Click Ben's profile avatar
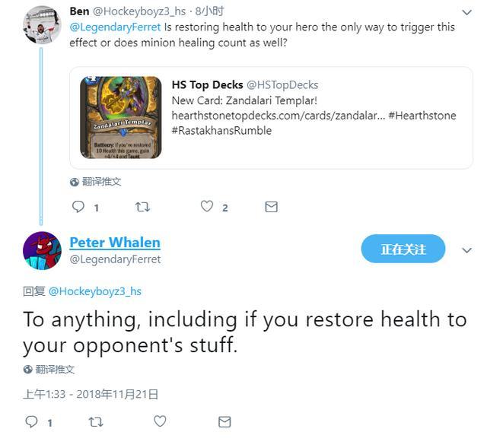Screen dimensions: 487x448 pos(42,24)
